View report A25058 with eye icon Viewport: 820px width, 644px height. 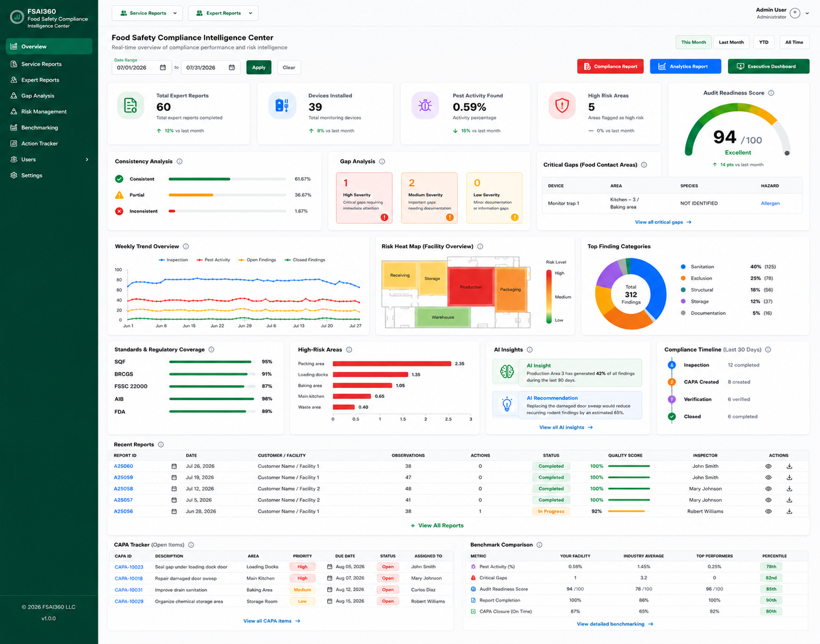768,489
